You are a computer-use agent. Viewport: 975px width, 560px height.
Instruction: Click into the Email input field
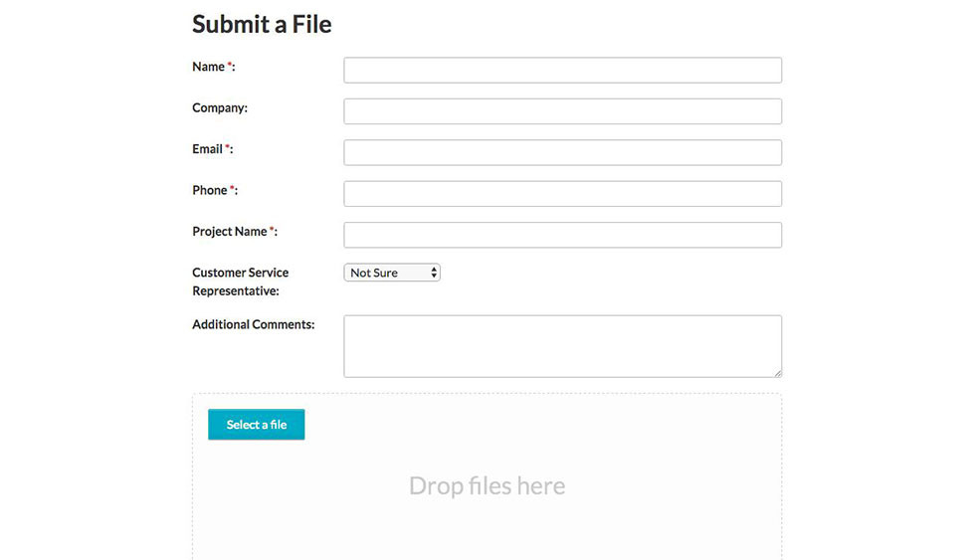[562, 152]
